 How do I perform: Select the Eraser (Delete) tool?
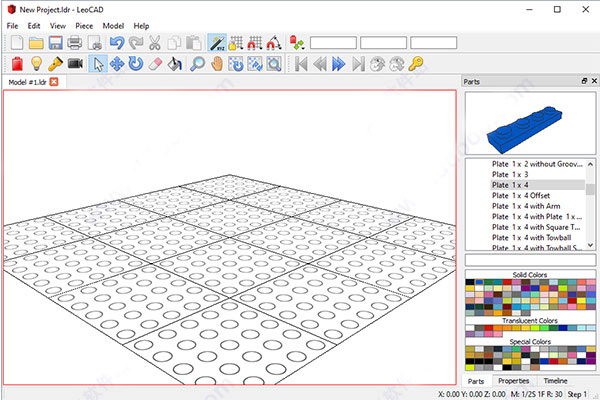pyautogui.click(x=153, y=64)
